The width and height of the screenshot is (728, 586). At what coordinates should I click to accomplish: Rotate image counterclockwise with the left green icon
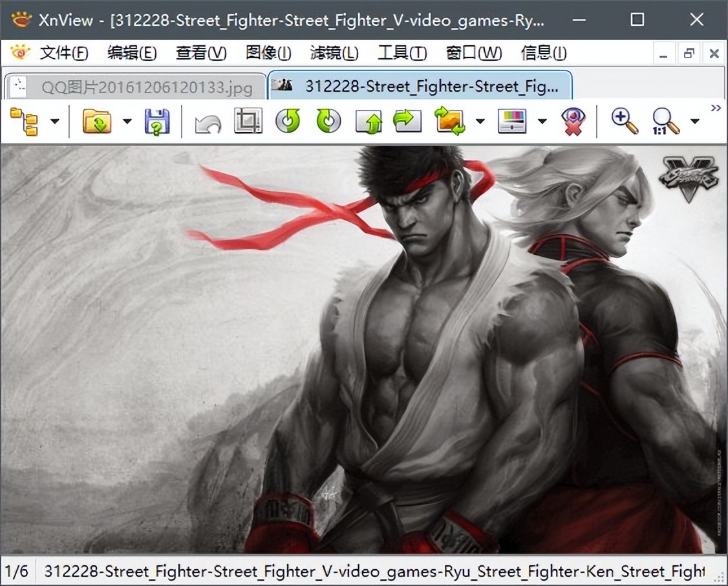coord(288,121)
